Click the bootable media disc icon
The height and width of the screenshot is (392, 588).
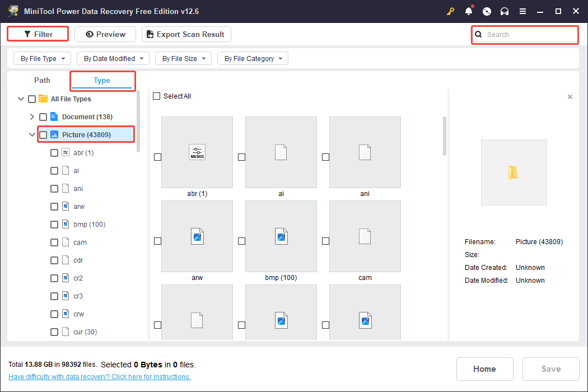click(x=487, y=11)
